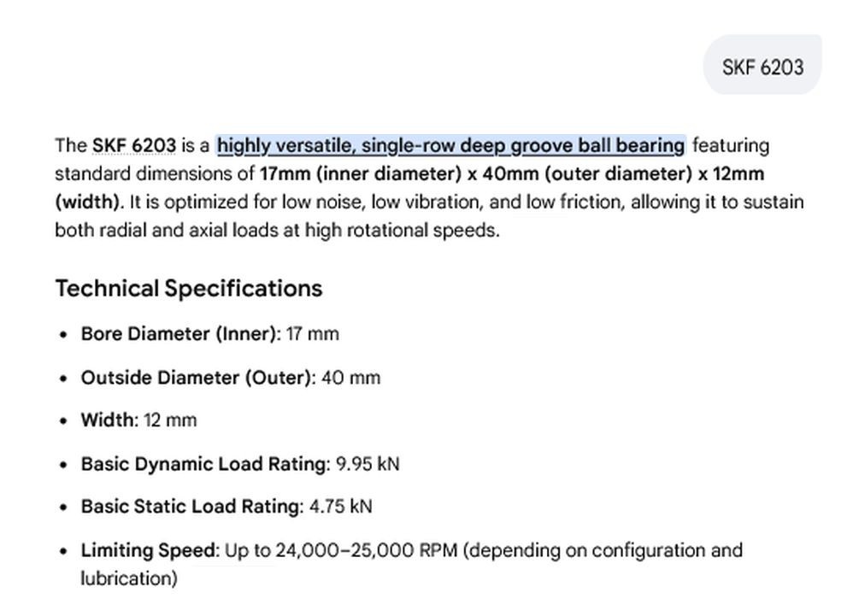This screenshot has height=616, width=853.
Task: Click the dotted-underlined SKF 6203 term
Action: (134, 146)
